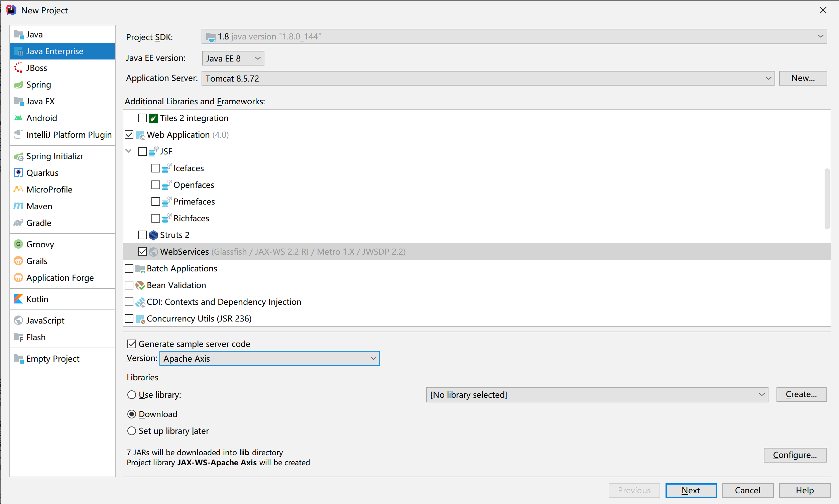Image resolution: width=839 pixels, height=504 pixels.
Task: Click the Application Forge icon
Action: 18,277
